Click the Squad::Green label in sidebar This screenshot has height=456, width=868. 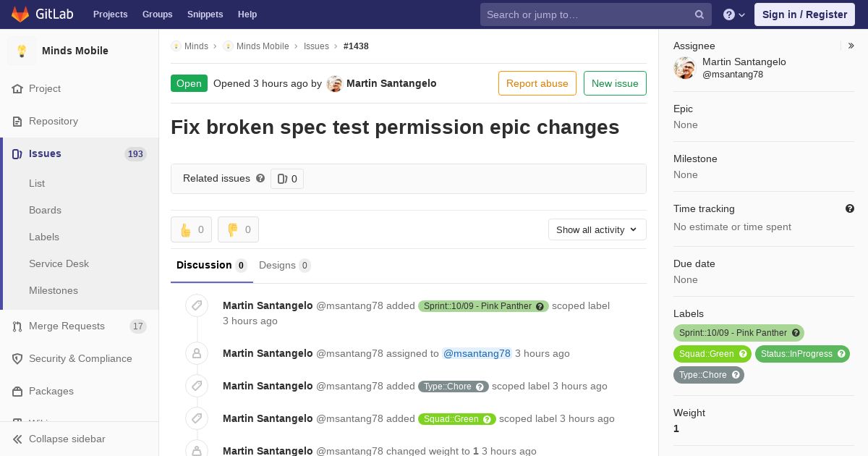(x=712, y=354)
